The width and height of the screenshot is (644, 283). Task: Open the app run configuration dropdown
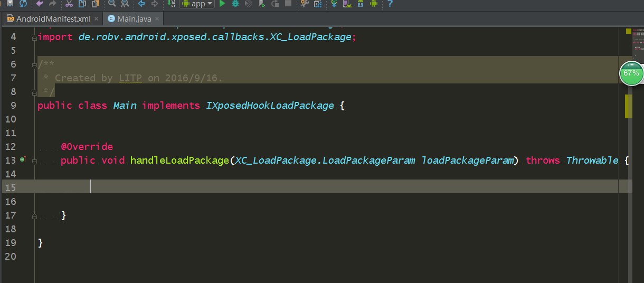[x=197, y=4]
